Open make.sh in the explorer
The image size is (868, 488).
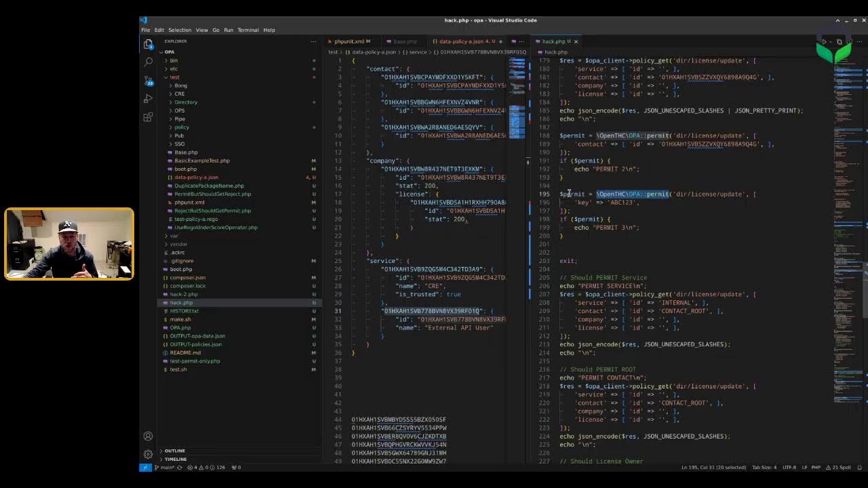point(180,319)
